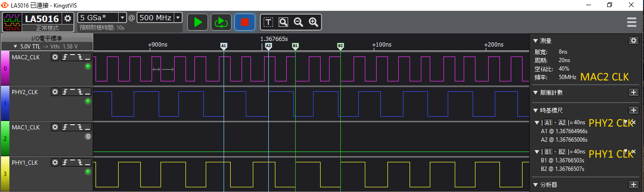Open MAC2_CLK channel settings gear

tap(55, 57)
